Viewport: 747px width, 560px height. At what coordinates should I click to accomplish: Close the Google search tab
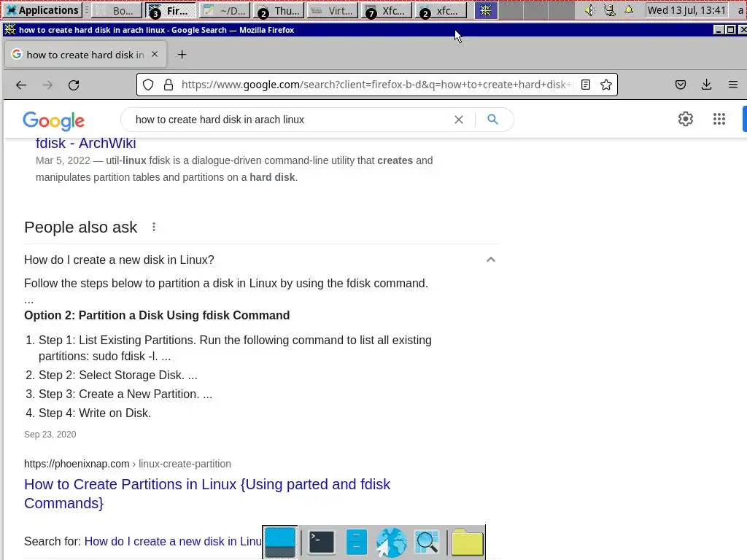[x=155, y=54]
